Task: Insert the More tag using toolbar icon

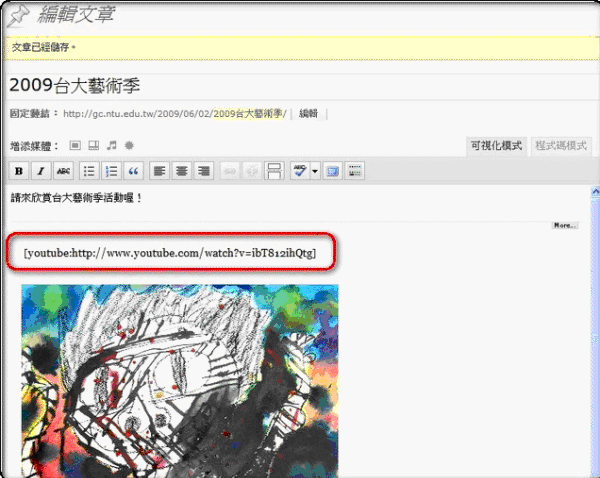Action: point(274,171)
